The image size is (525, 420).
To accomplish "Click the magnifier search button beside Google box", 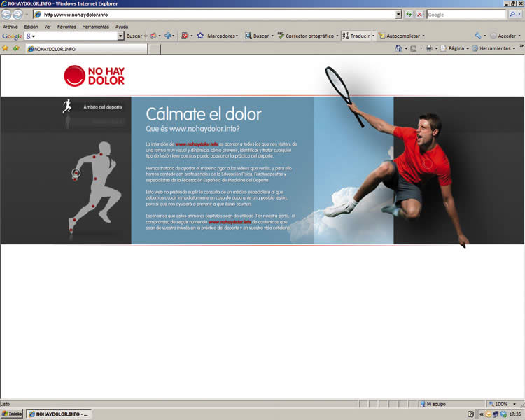I will [512, 15].
